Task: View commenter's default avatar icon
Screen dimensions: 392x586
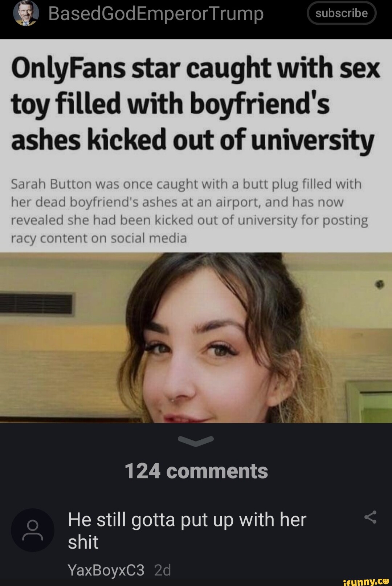Action: click(33, 530)
